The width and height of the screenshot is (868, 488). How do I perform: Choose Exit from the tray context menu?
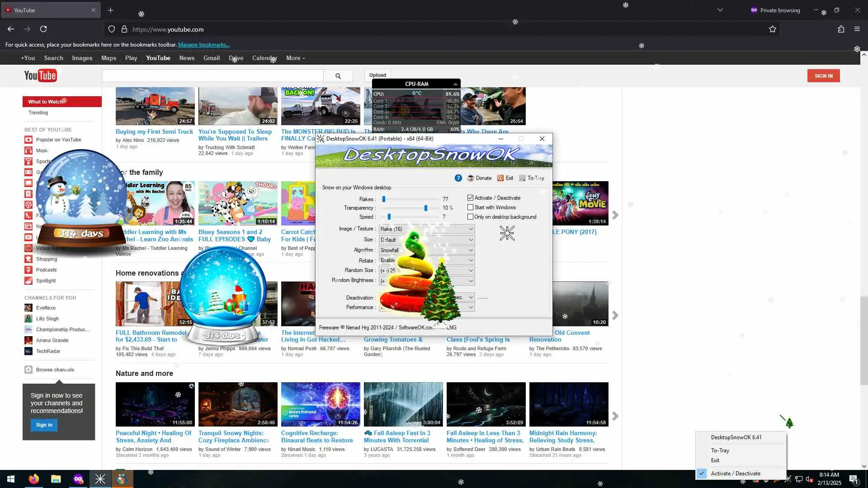715,460
